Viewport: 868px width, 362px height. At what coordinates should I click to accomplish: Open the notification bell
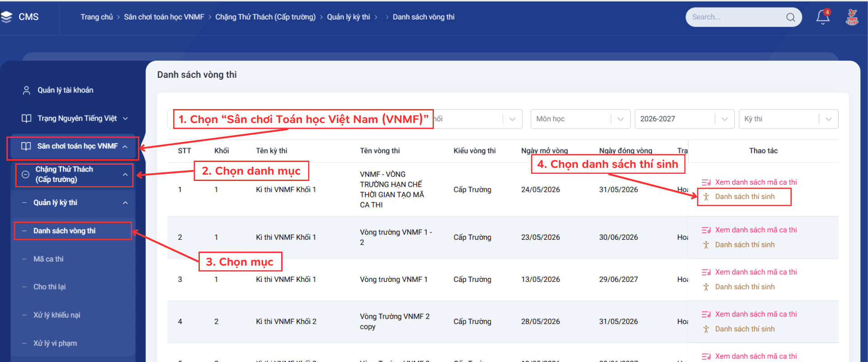point(823,17)
